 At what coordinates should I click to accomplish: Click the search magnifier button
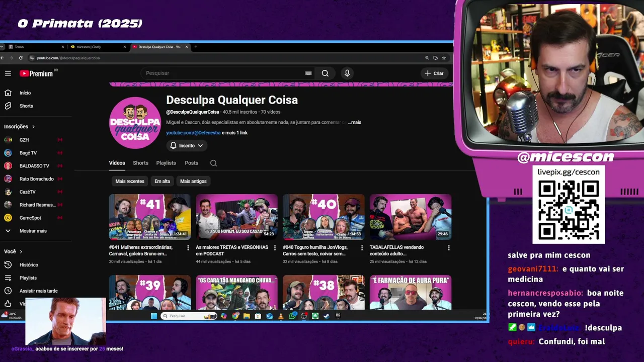click(325, 73)
